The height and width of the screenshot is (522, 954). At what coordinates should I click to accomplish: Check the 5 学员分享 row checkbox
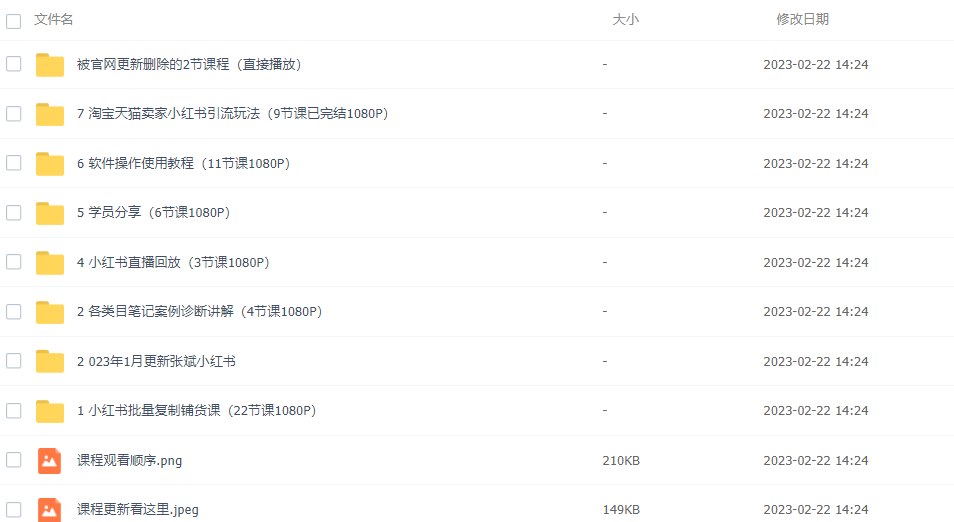pyautogui.click(x=13, y=212)
